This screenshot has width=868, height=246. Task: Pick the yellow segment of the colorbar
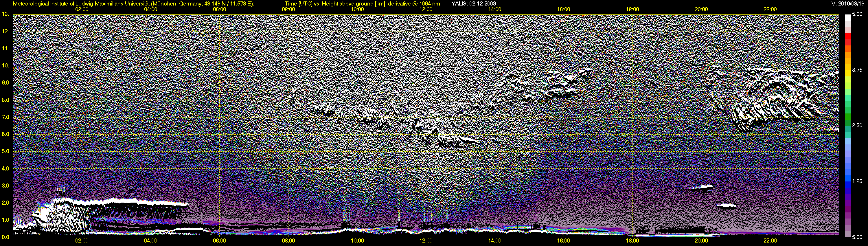click(847, 74)
